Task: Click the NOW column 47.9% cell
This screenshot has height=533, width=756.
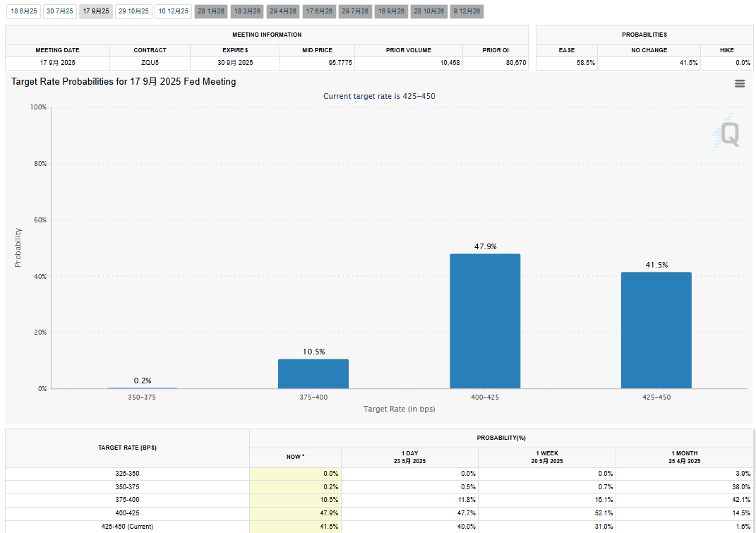Action: (x=295, y=513)
